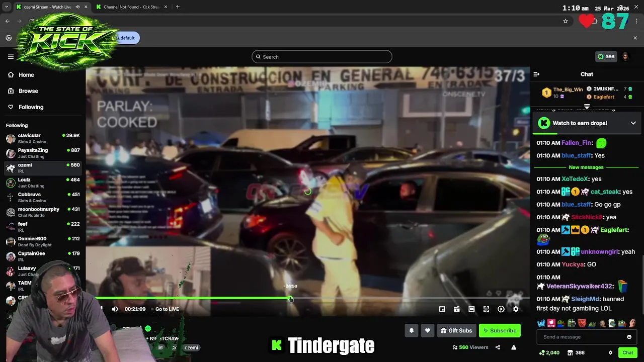Go back in browser
644x362 pixels.
click(8, 21)
